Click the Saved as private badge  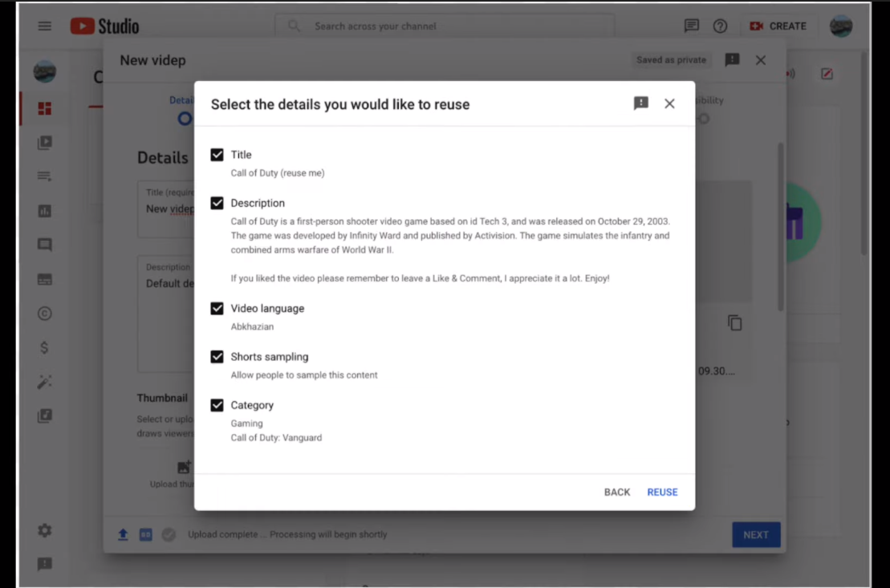pyautogui.click(x=671, y=59)
